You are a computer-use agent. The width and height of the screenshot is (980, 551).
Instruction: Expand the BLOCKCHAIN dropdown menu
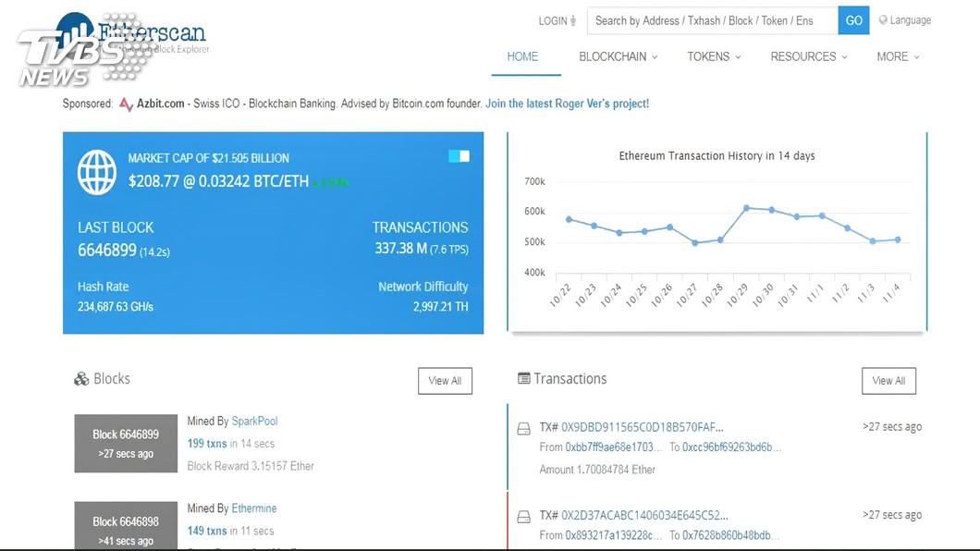[x=619, y=56]
